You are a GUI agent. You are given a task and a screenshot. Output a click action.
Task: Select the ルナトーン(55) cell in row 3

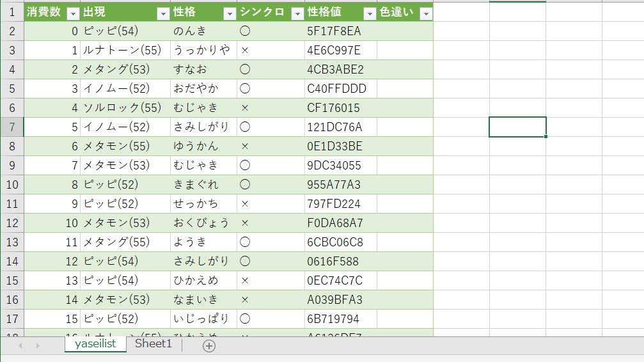125,50
